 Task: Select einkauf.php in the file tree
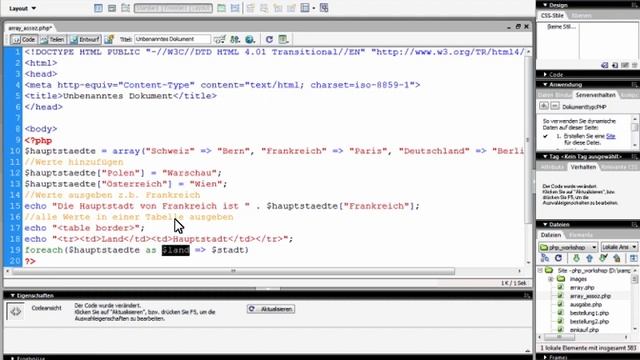[584, 330]
